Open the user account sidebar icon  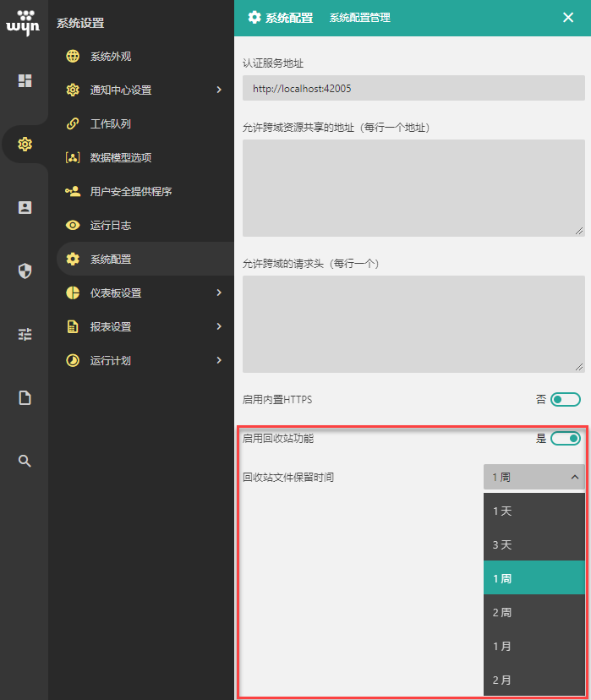(x=25, y=208)
